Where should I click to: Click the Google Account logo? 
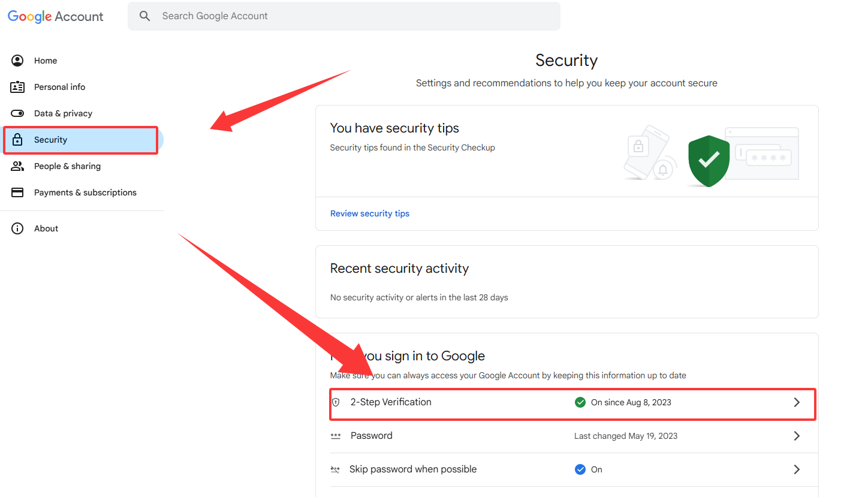point(56,17)
